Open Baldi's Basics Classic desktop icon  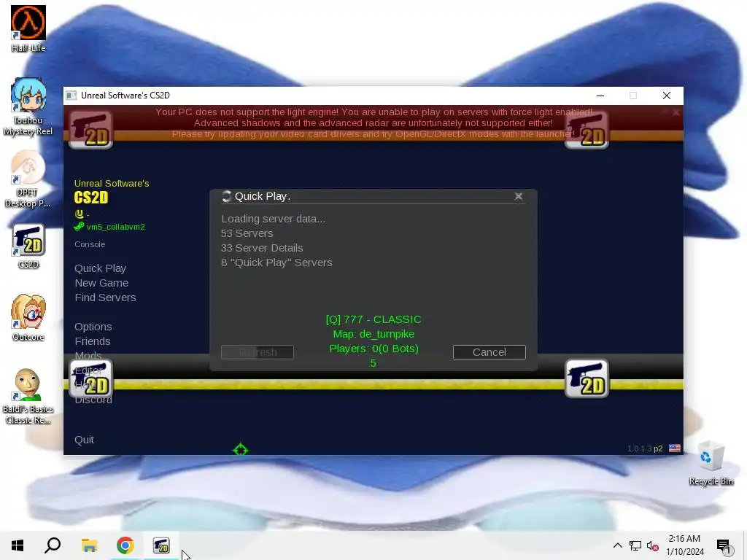point(28,396)
